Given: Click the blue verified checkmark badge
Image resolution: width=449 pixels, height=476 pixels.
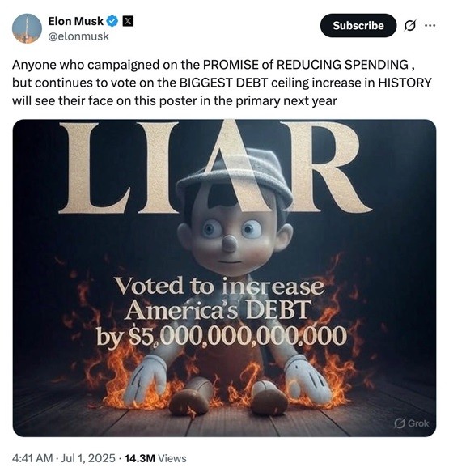Looking at the screenshot, I should 112,21.
